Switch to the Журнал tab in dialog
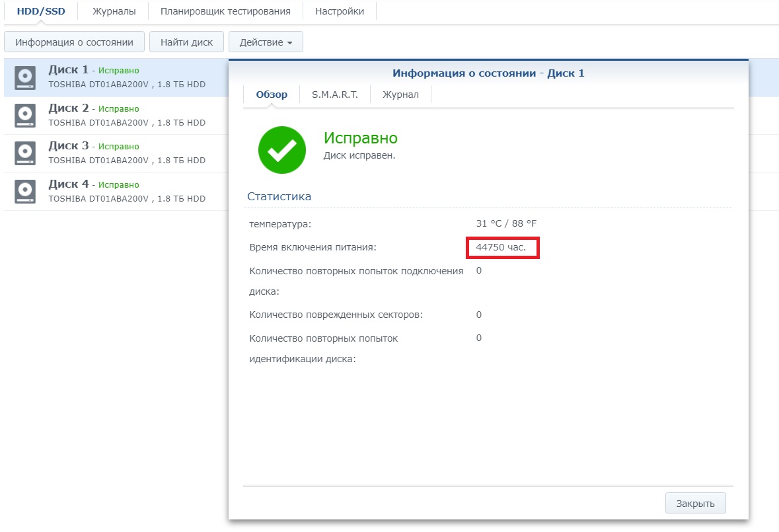 point(400,95)
